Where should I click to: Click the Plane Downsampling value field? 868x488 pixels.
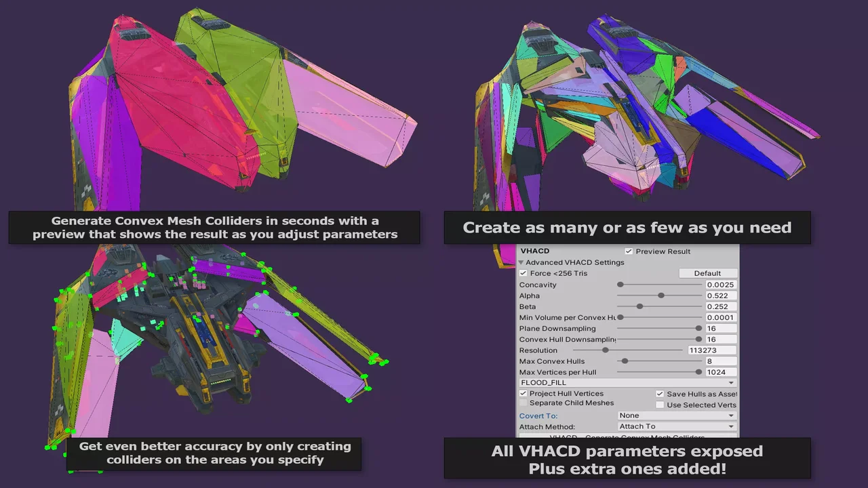[720, 329]
